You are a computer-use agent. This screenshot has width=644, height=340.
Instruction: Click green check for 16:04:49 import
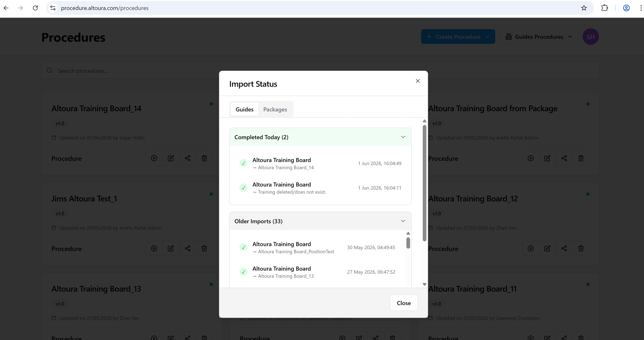point(243,163)
